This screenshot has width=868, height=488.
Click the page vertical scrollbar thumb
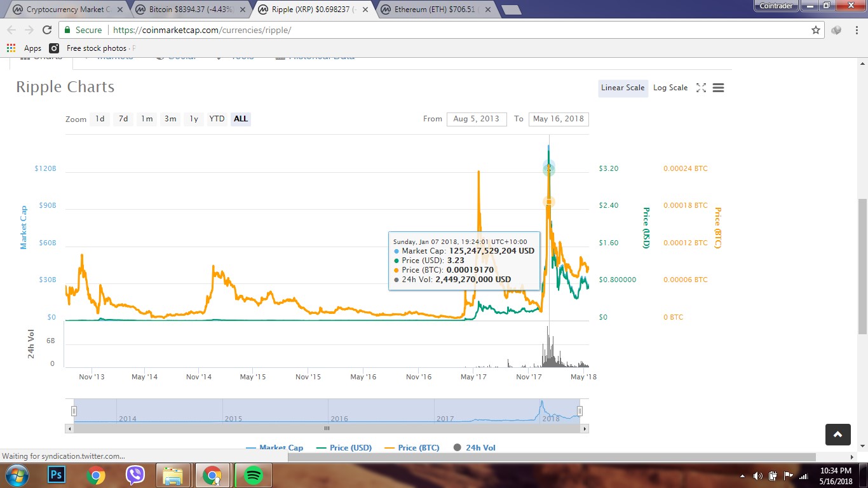[x=862, y=266]
